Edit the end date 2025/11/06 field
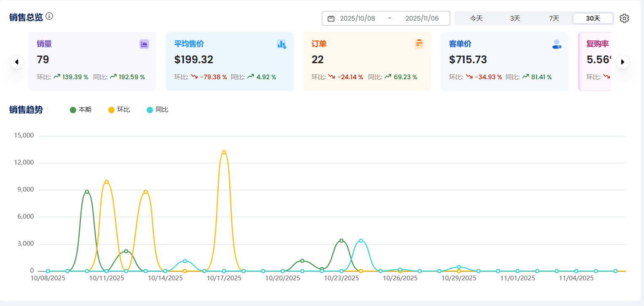644x306 pixels. (422, 19)
